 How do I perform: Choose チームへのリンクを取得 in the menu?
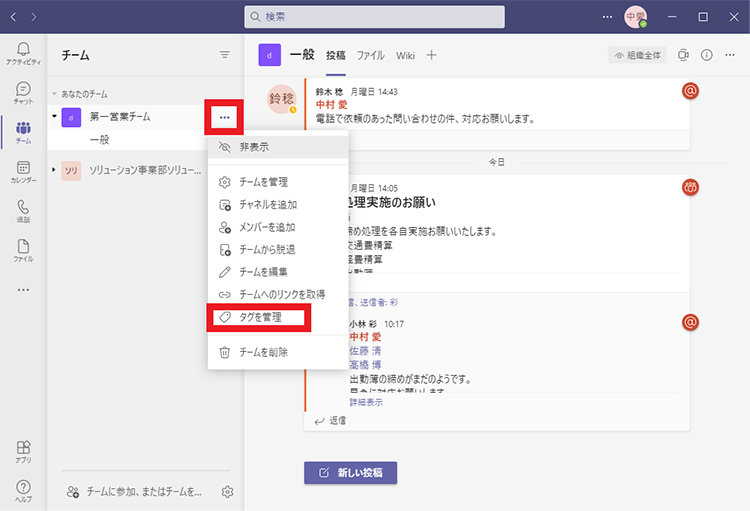(278, 294)
